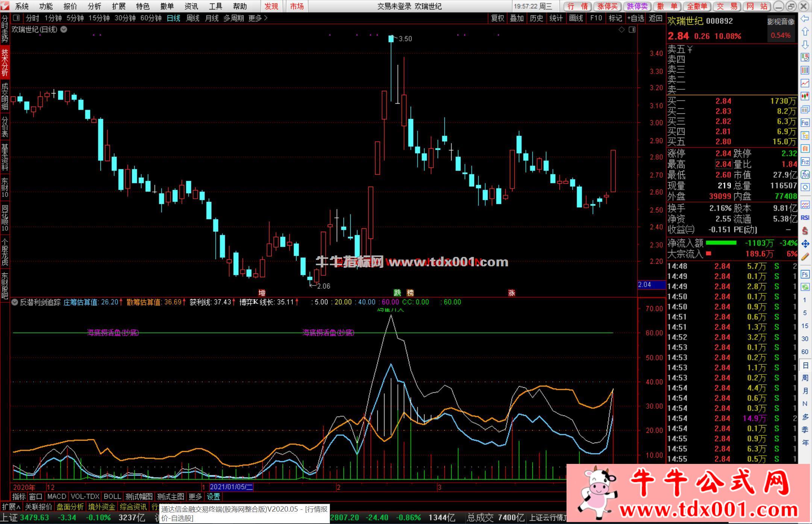The width and height of the screenshot is (812, 524).
Task: Select the 60 minute period in right sidebar
Action: (x=805, y=352)
